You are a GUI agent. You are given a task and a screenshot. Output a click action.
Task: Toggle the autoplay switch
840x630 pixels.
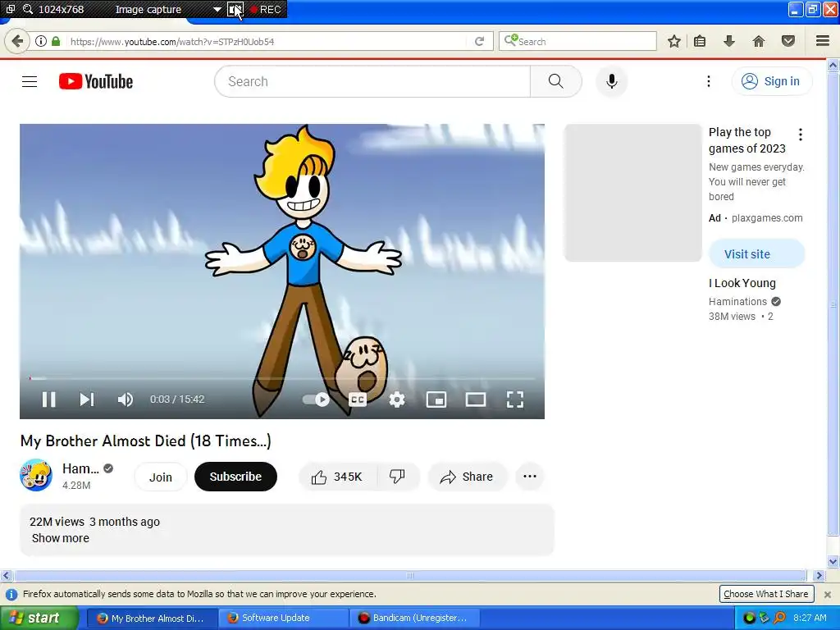pyautogui.click(x=316, y=399)
